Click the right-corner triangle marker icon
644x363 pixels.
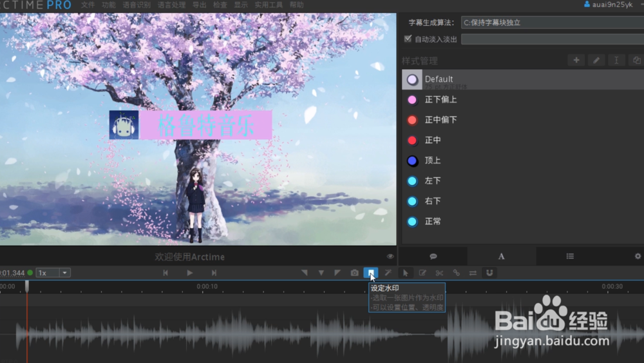pyautogui.click(x=337, y=273)
